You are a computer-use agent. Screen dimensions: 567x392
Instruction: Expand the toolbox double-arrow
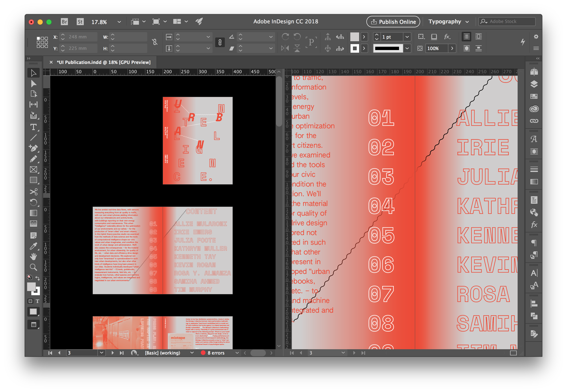pos(29,58)
